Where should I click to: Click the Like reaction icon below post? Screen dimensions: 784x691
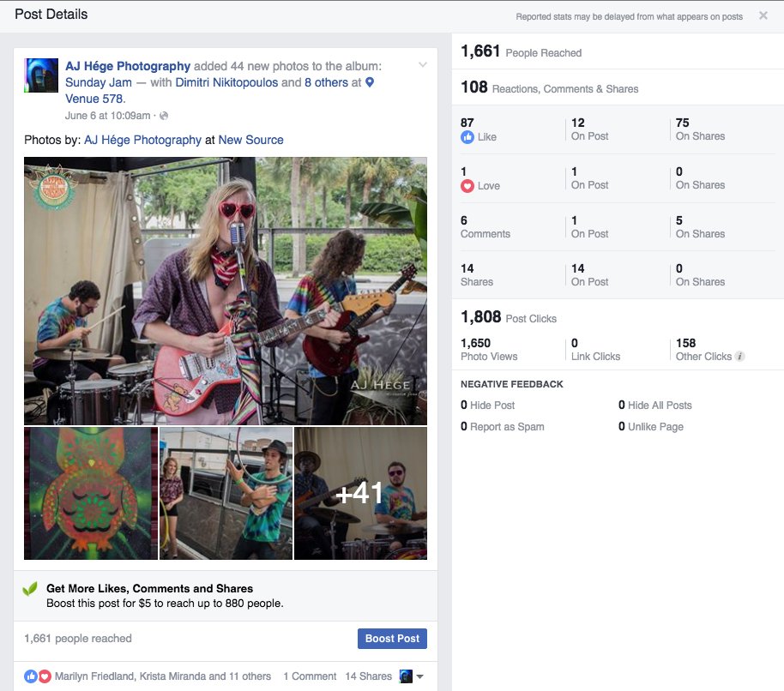click(x=31, y=676)
